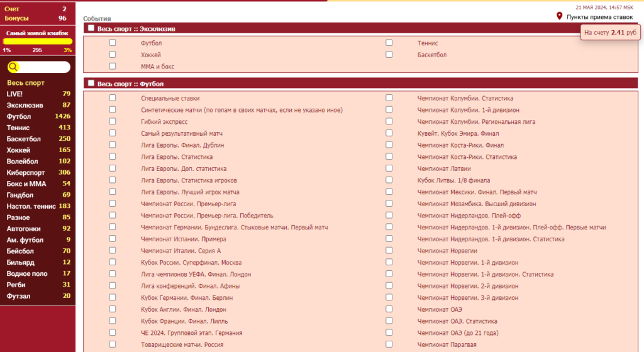Click Чемпионат ОАЭ (до 21 года) text
Screen dimensions: 644x352
coord(458,333)
